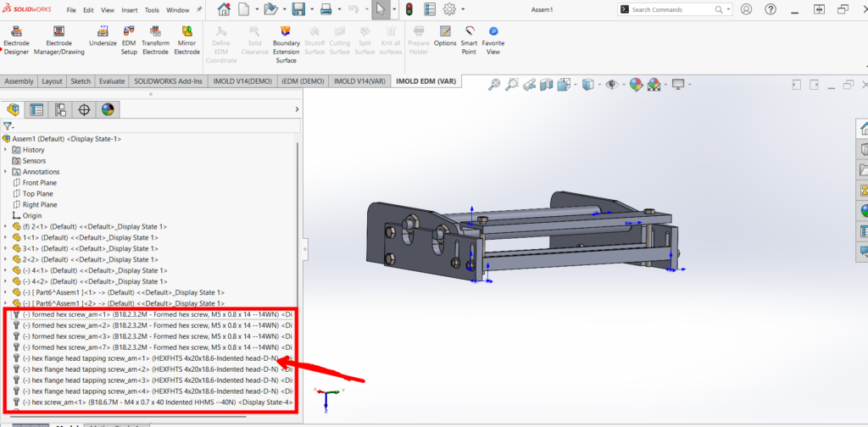
Task: Open the Tools menu
Action: point(153,10)
